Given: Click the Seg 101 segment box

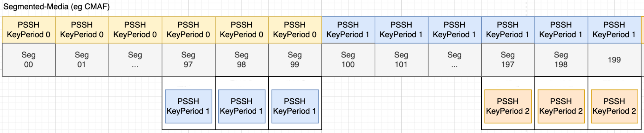Looking at the screenshot, I should click(401, 60).
